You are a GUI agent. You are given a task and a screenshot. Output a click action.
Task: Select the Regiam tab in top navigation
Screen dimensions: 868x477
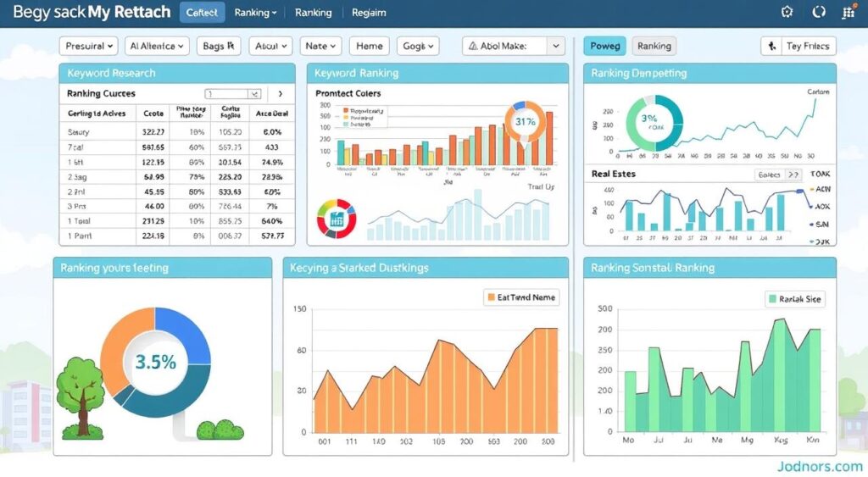(x=369, y=13)
